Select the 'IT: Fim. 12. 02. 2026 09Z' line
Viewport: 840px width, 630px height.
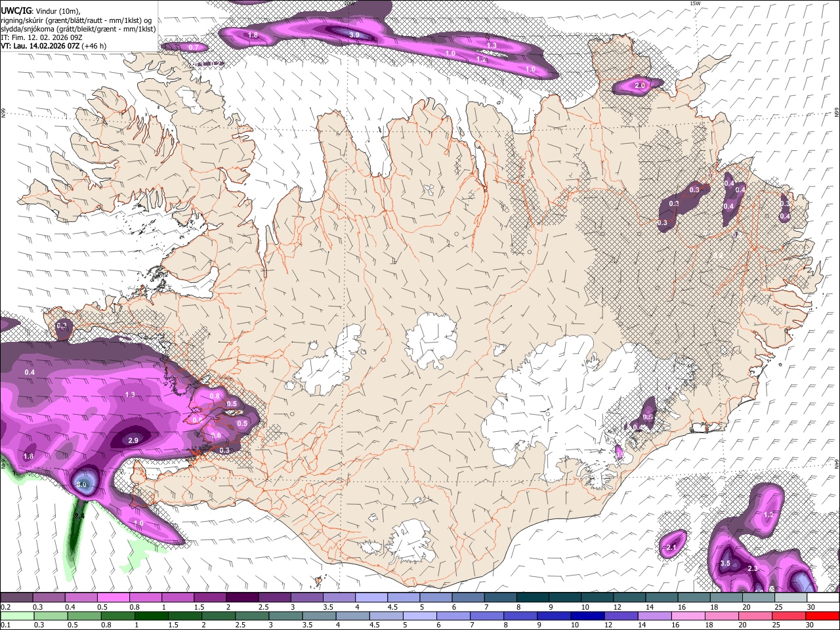click(41, 37)
